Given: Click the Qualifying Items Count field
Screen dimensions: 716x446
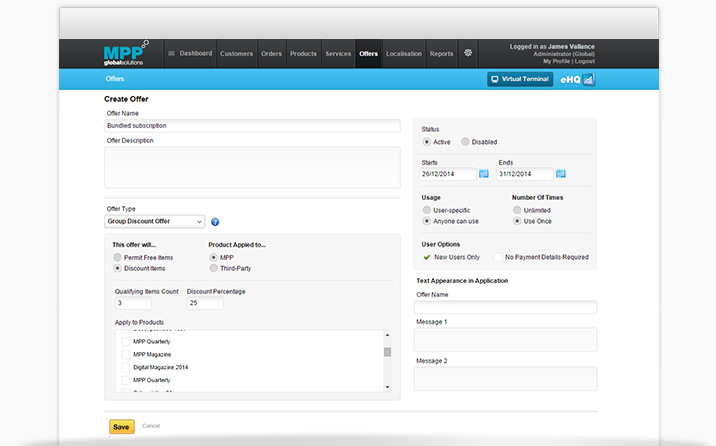Looking at the screenshot, I should [133, 303].
